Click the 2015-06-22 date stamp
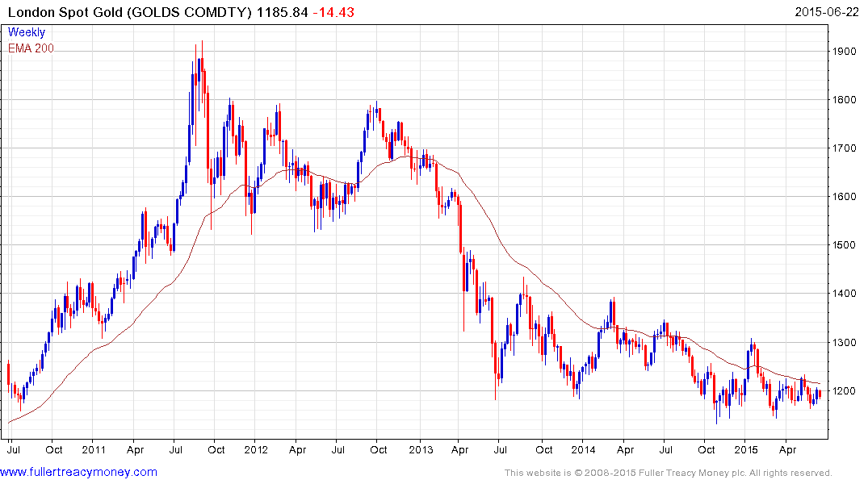868x484 pixels. click(827, 12)
